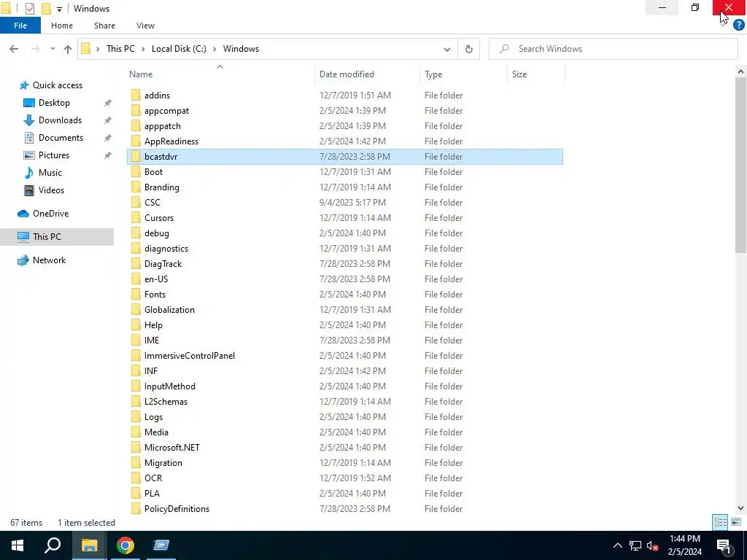The image size is (747, 560).
Task: Open taskbar Search magnifier
Action: (x=53, y=545)
